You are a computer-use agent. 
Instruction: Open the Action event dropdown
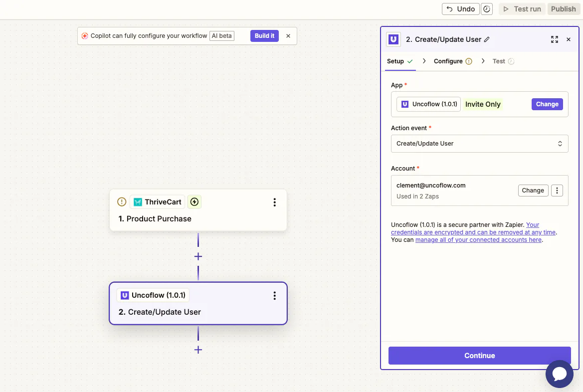(x=479, y=144)
